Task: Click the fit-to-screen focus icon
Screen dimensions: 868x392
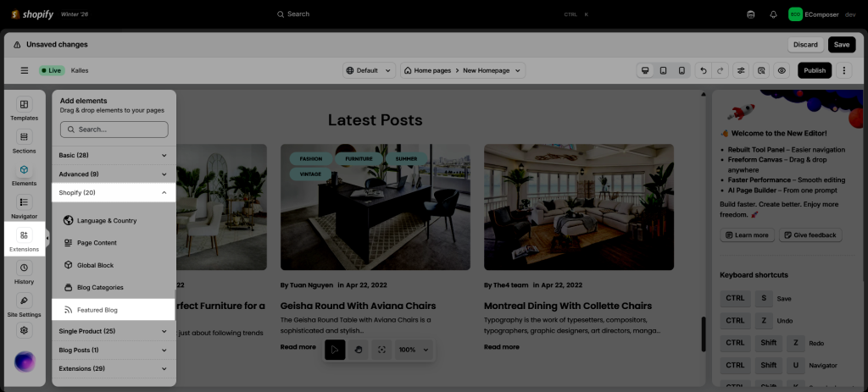Action: coord(382,349)
